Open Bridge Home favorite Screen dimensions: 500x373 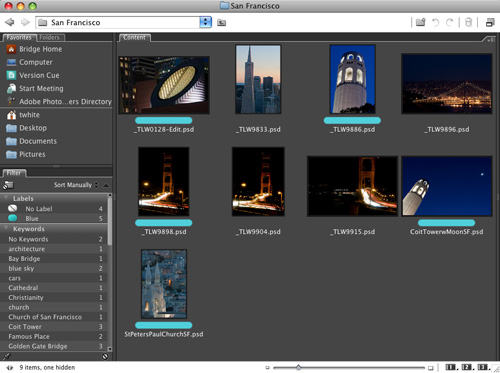(x=40, y=49)
